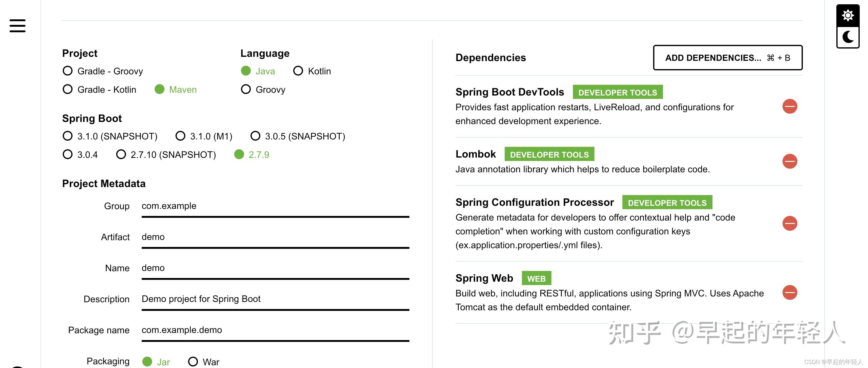The height and width of the screenshot is (368, 868).
Task: Click Add Dependencies button
Action: coord(728,57)
